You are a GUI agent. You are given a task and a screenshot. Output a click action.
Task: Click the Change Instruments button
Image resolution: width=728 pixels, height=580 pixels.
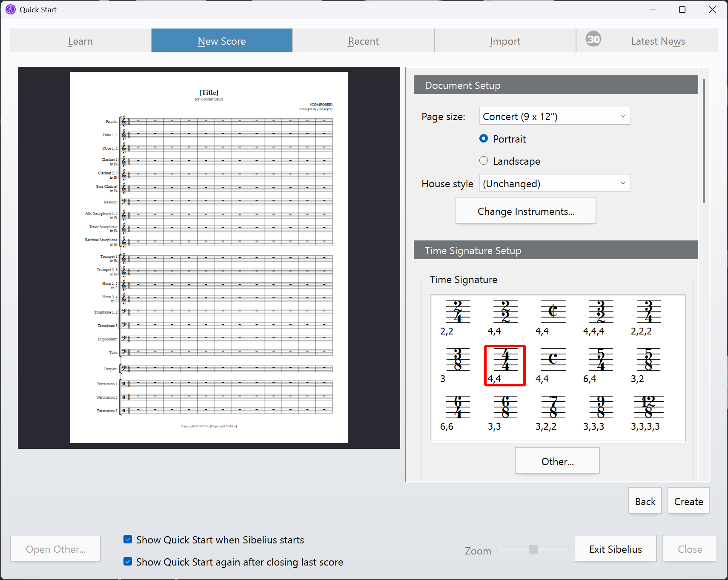coord(525,211)
